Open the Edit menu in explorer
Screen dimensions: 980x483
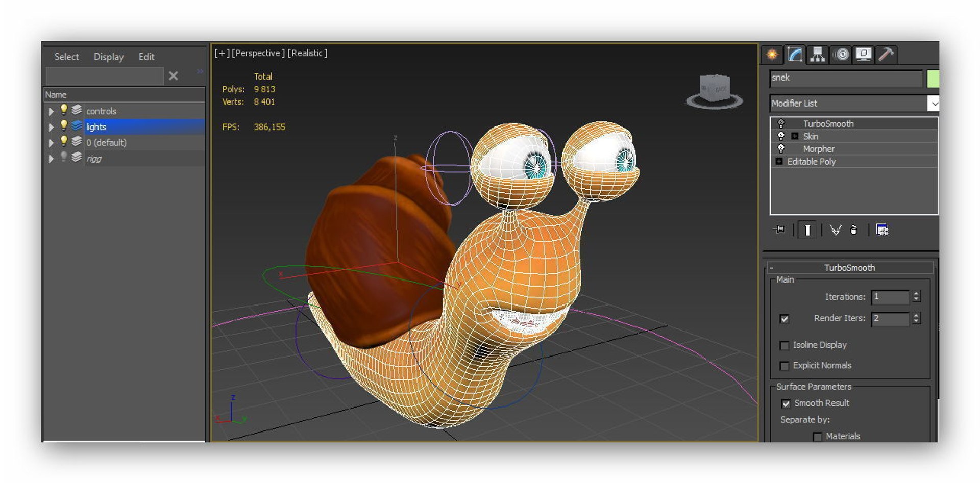(x=146, y=57)
